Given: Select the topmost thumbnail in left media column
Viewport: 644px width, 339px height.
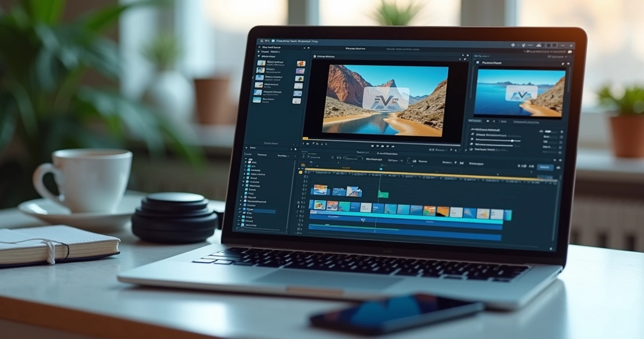Looking at the screenshot, I should click(262, 63).
